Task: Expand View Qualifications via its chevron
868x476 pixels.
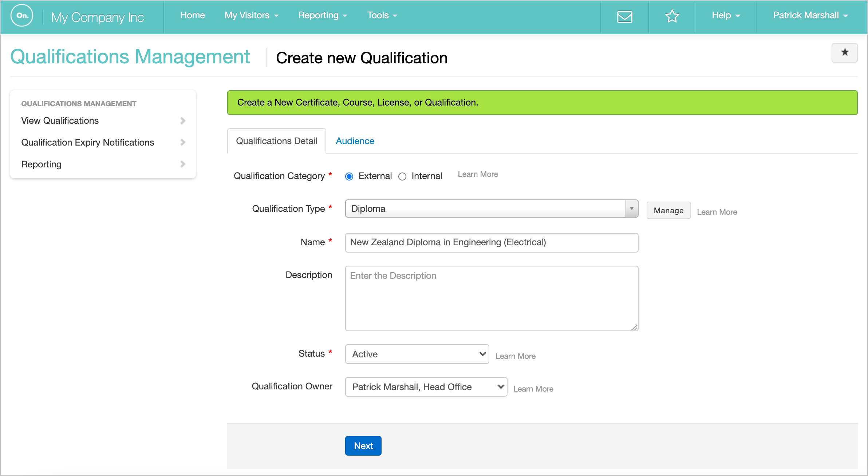Action: click(183, 120)
